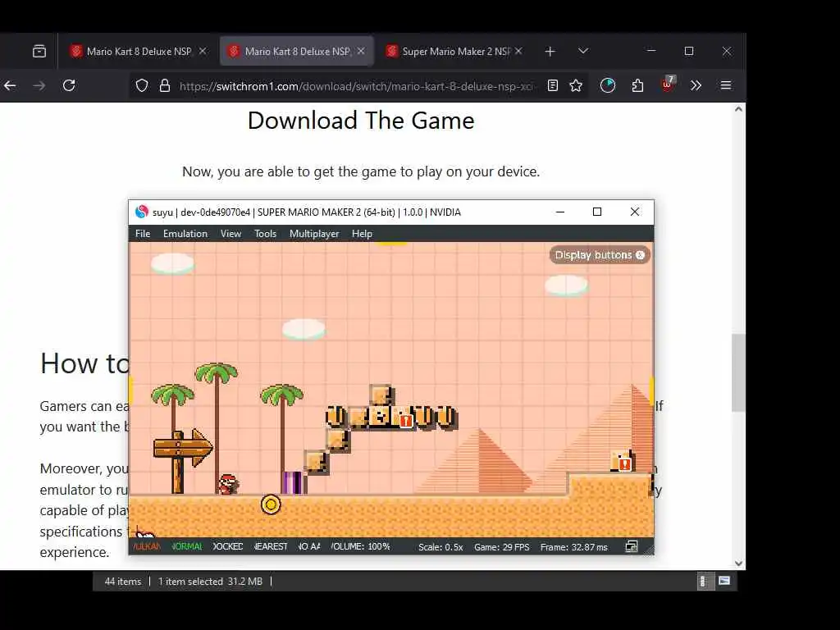Click the tracking protection shield icon
Viewport: 840px width, 630px height.
141,85
